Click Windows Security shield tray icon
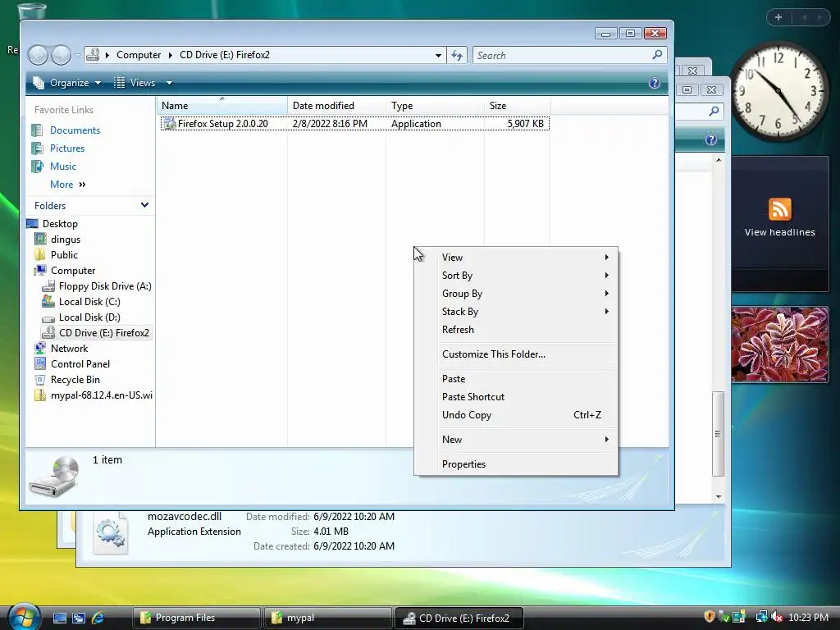 tap(709, 617)
